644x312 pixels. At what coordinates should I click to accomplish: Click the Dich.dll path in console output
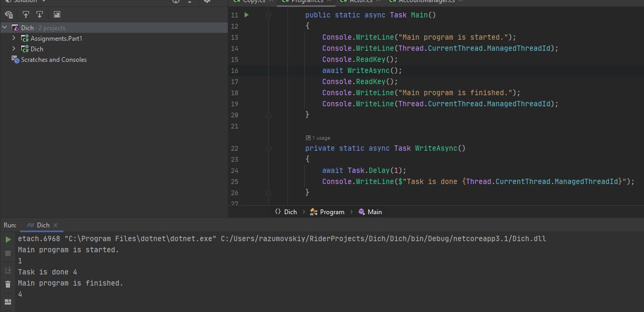click(x=384, y=238)
